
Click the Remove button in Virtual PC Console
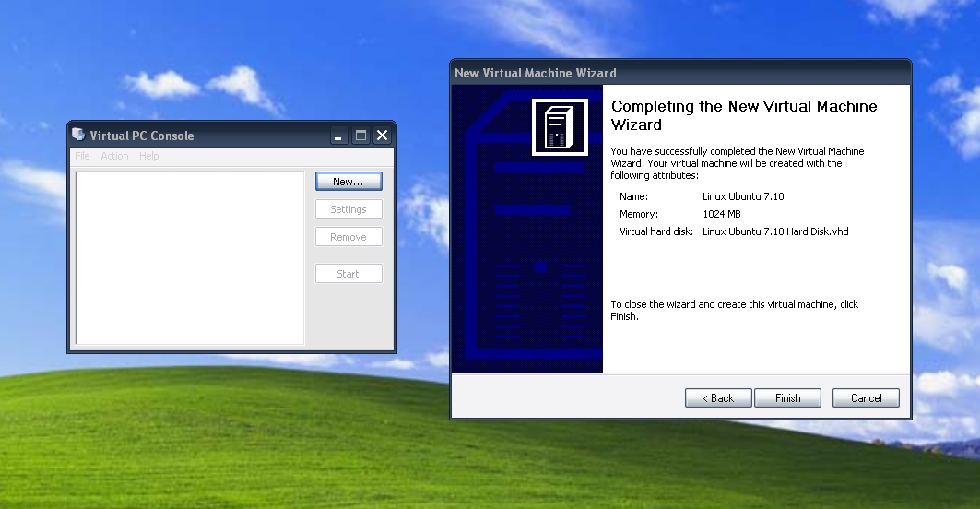pos(348,237)
